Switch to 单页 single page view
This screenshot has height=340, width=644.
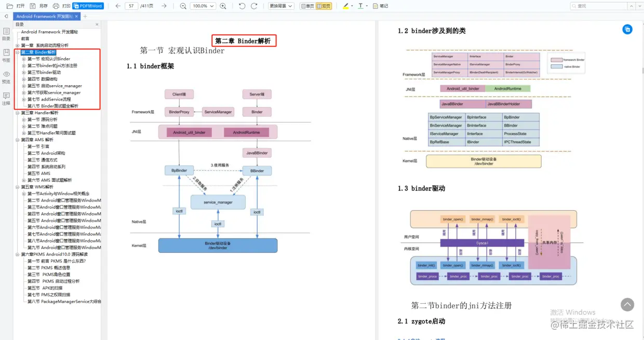click(307, 6)
